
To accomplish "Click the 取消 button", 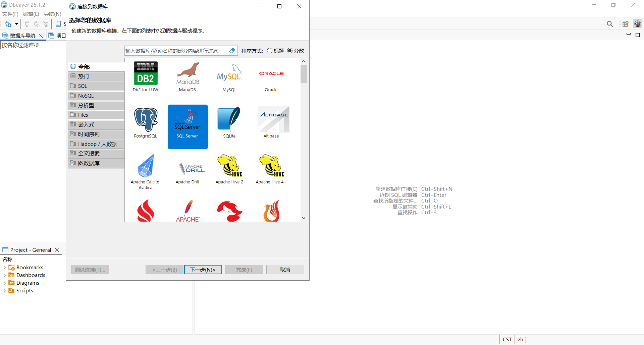I will coord(285,270).
